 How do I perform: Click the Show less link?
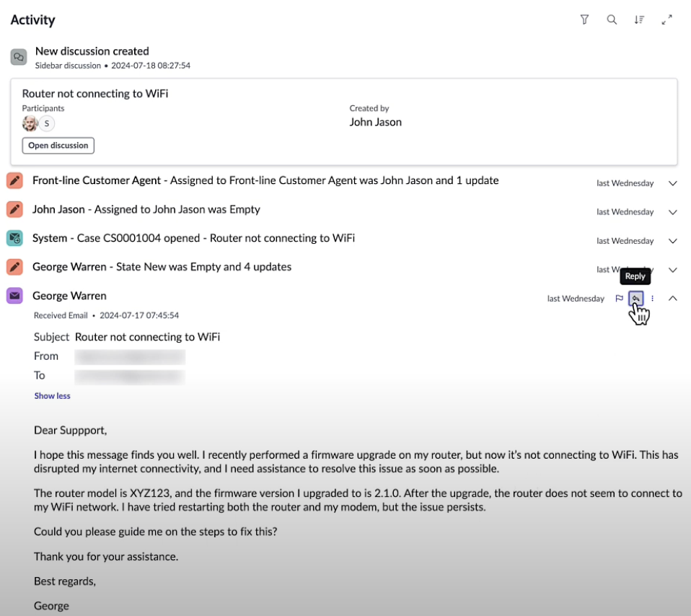coord(53,396)
